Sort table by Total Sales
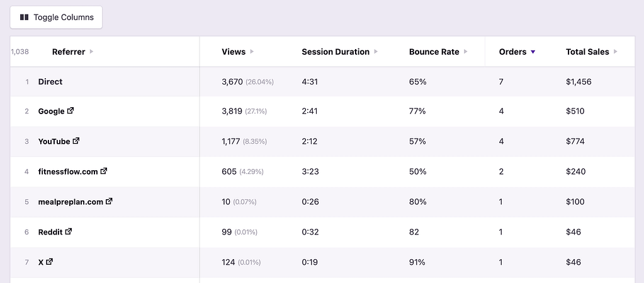 tap(587, 52)
